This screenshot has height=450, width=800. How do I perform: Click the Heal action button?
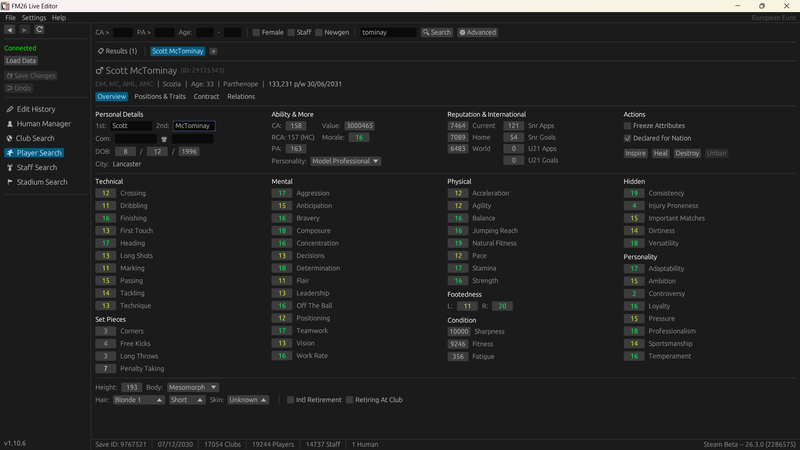(x=660, y=153)
